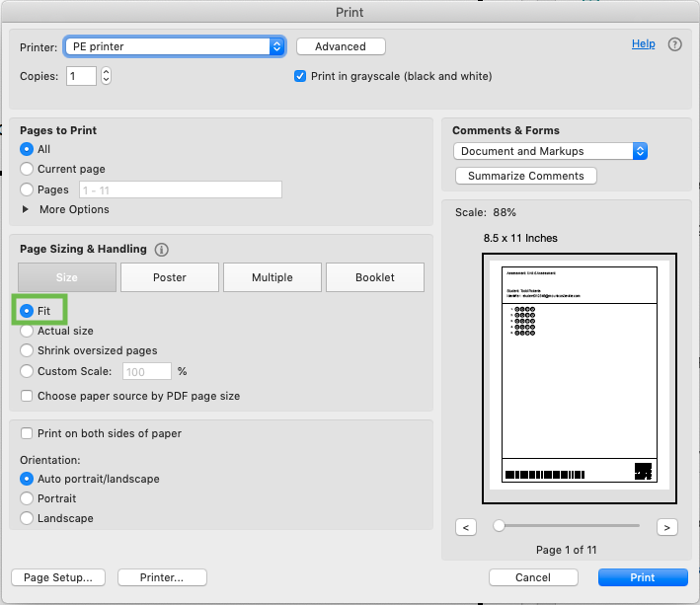The image size is (700, 605).
Task: Open Comments & Forms dropdown
Action: click(550, 151)
